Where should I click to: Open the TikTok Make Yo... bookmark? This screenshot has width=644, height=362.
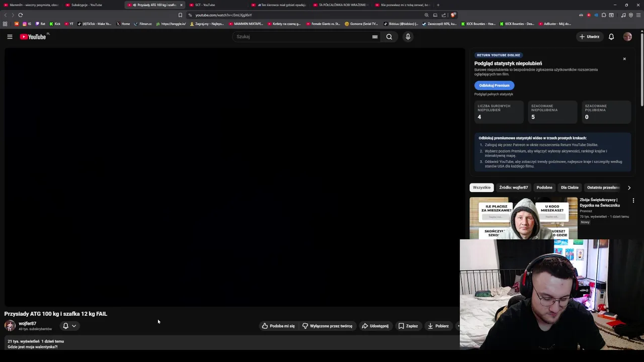point(95,24)
